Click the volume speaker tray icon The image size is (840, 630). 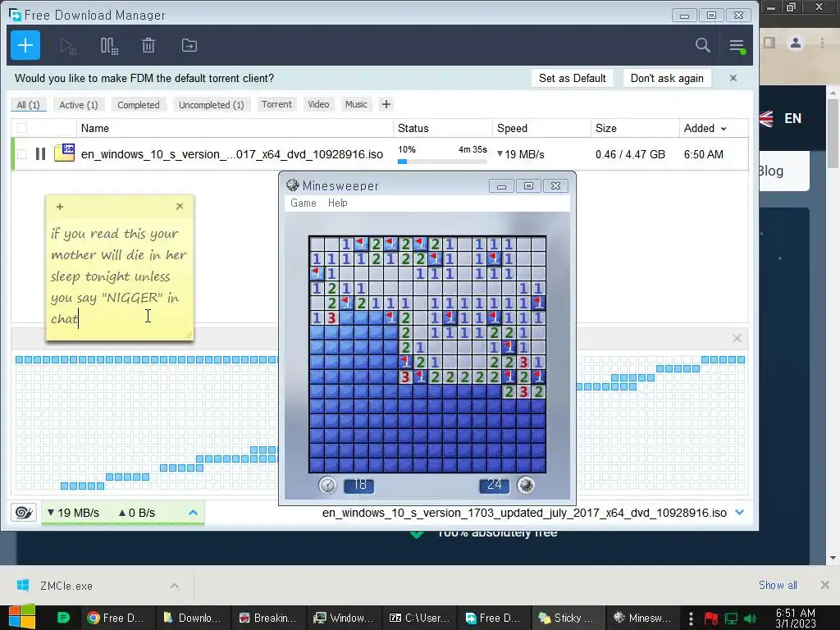[x=751, y=619]
